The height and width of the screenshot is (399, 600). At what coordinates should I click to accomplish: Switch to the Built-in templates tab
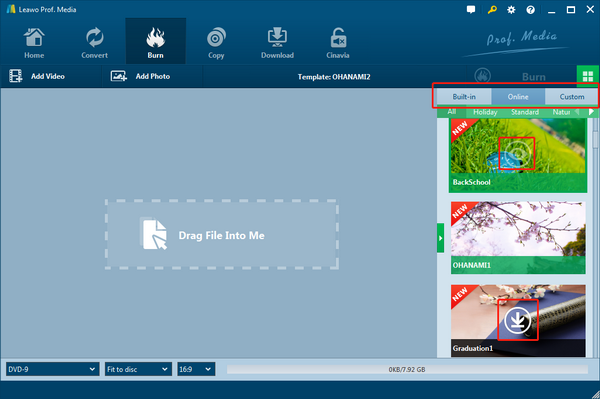point(464,97)
